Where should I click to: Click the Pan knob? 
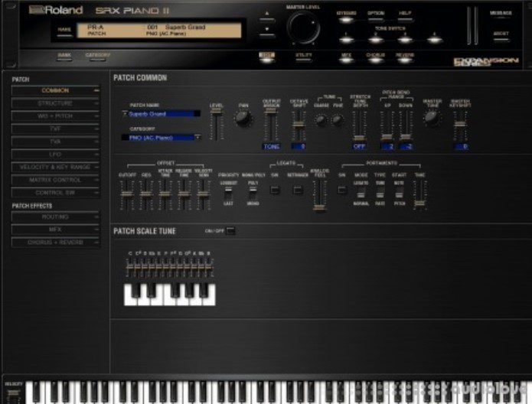[243, 119]
